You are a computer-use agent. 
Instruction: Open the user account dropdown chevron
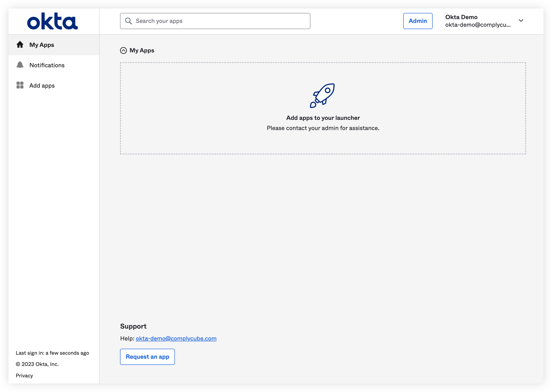click(x=521, y=21)
